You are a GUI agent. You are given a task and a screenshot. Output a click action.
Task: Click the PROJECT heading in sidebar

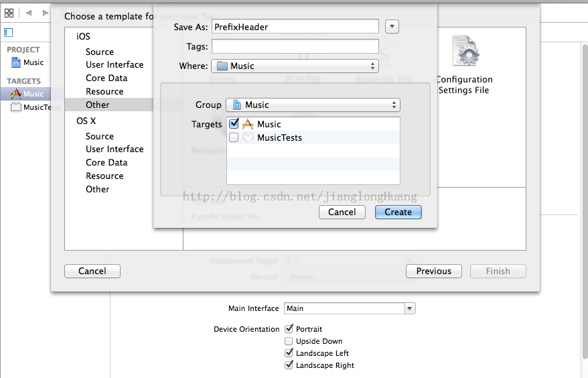pyautogui.click(x=23, y=50)
